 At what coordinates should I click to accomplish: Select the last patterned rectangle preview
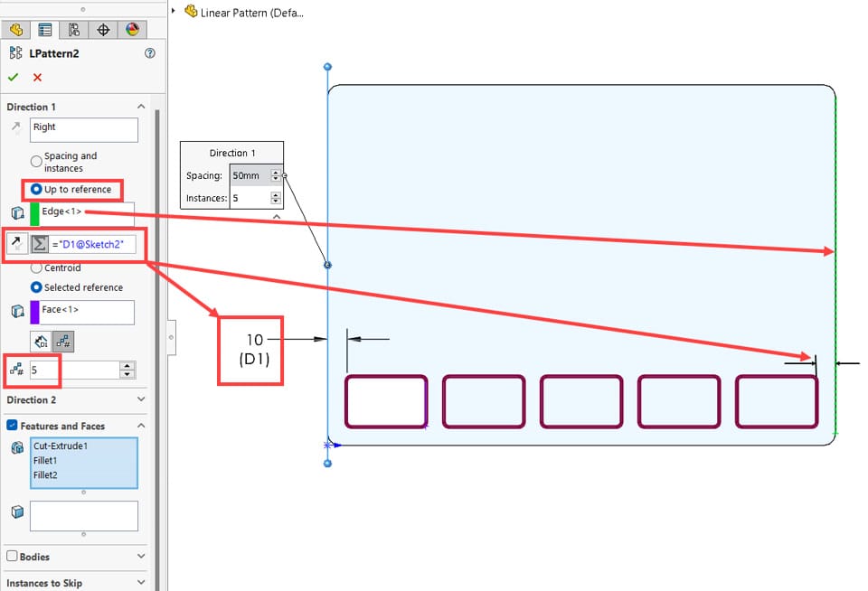coord(778,402)
